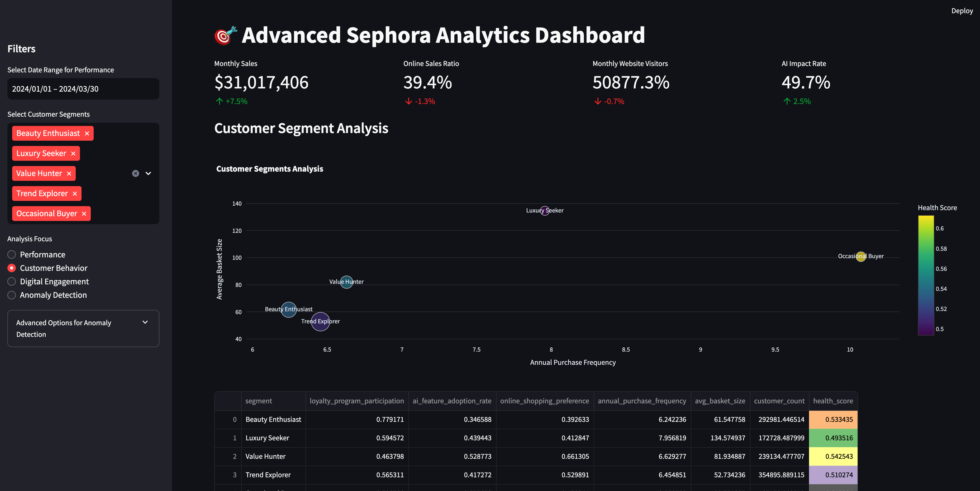The image size is (980, 491).
Task: Sort by online_shopping_preference column header
Action: point(545,401)
